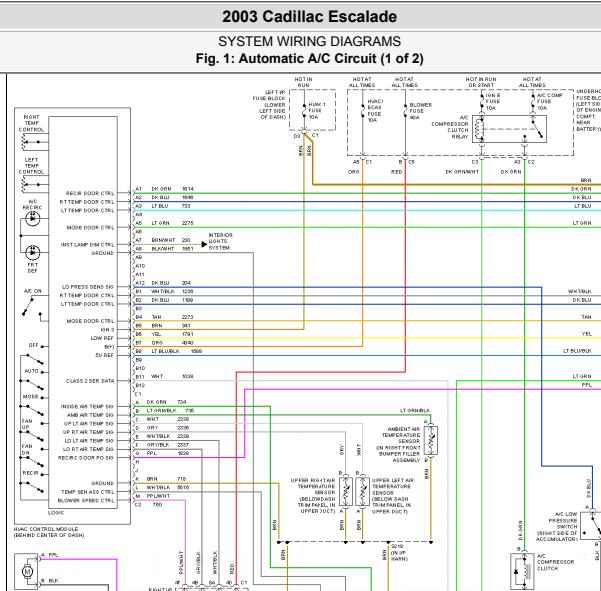Click the 'AMBIENT AIR TEMPERATURE SENSOR' label

click(399, 444)
